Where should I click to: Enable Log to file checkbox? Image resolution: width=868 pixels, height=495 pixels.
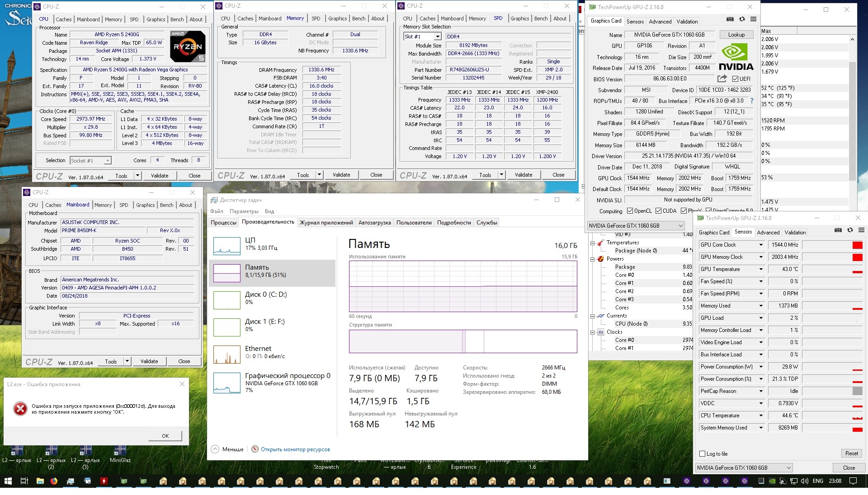[702, 454]
